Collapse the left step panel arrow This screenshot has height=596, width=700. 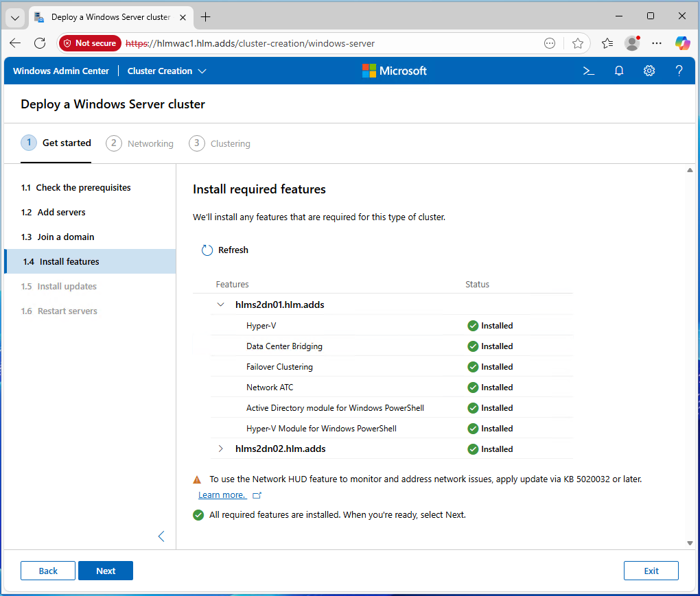[x=161, y=536]
